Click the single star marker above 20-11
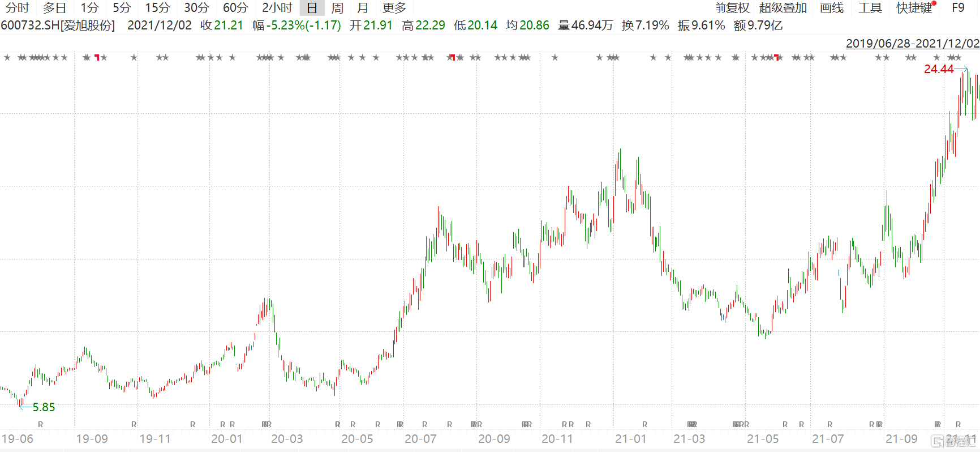Image resolution: width=980 pixels, height=452 pixels. pyautogui.click(x=555, y=57)
